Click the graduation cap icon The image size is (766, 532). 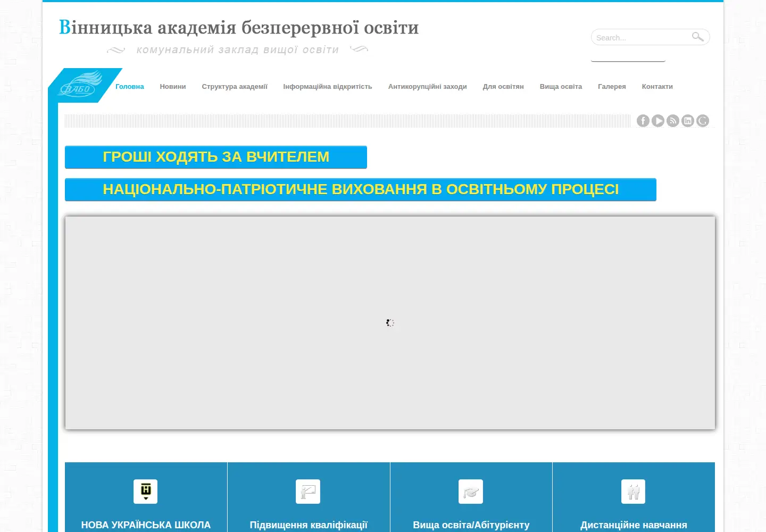471,491
